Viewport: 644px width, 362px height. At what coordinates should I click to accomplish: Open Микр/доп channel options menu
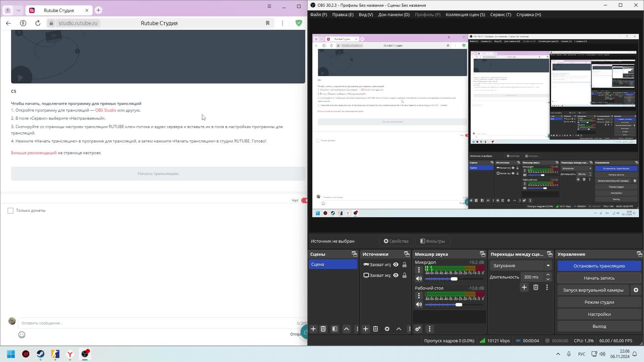coord(419,269)
